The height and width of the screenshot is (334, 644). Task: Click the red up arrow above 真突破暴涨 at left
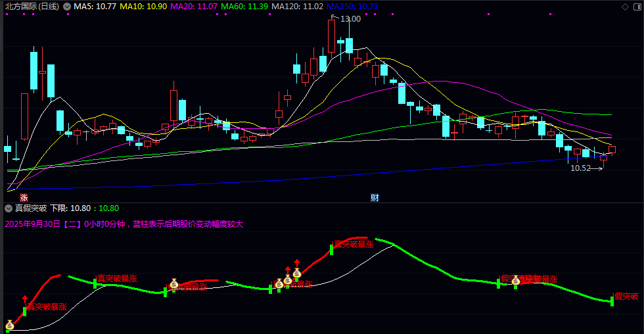(x=25, y=299)
